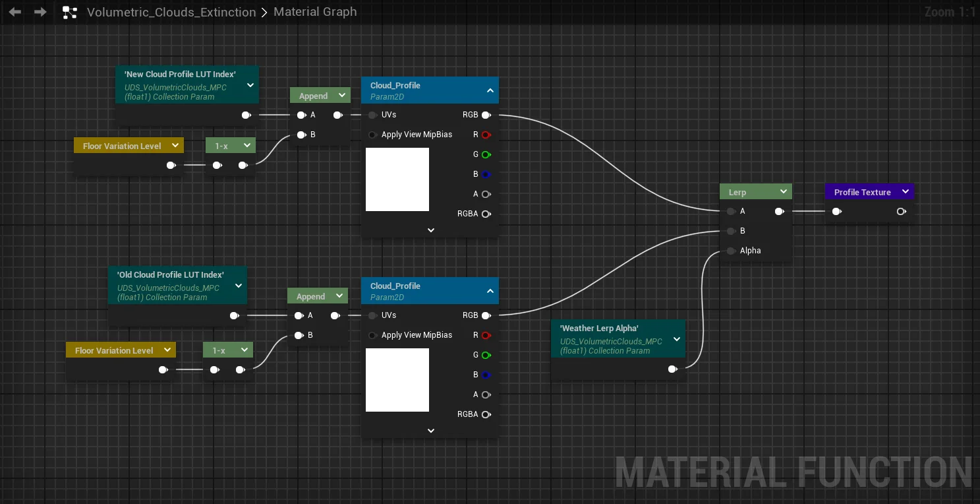Click top Cloud_Profile blue B output pin

point(486,174)
